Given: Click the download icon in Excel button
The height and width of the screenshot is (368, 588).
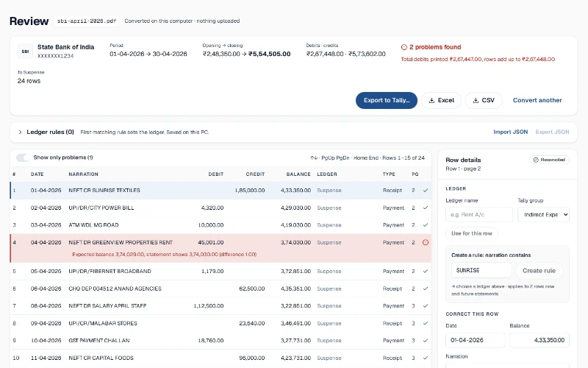Looking at the screenshot, I should tap(431, 101).
